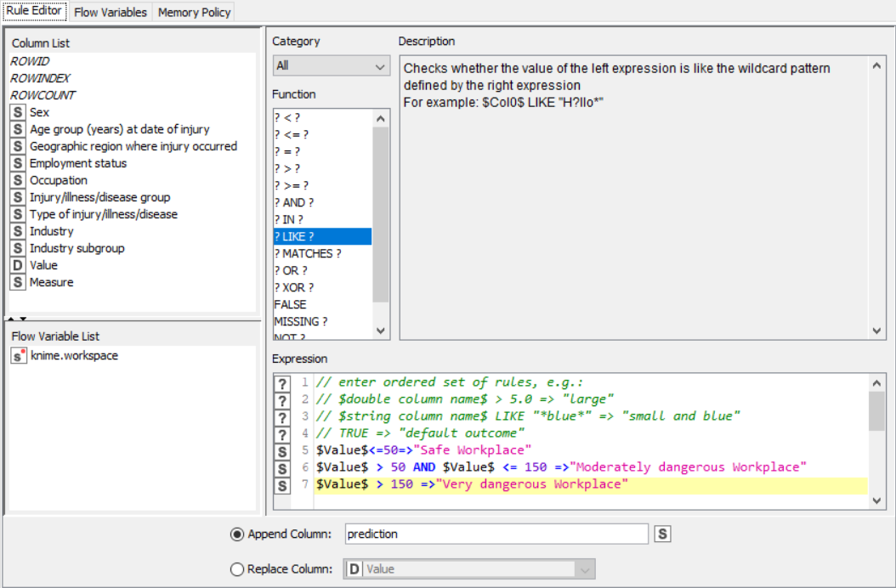Click the flow variable icon beside knime.workspace
This screenshot has width=896, height=588.
(19, 355)
